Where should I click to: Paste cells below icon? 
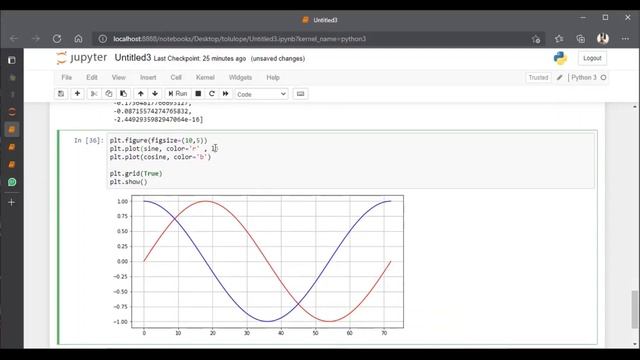[x=123, y=94]
